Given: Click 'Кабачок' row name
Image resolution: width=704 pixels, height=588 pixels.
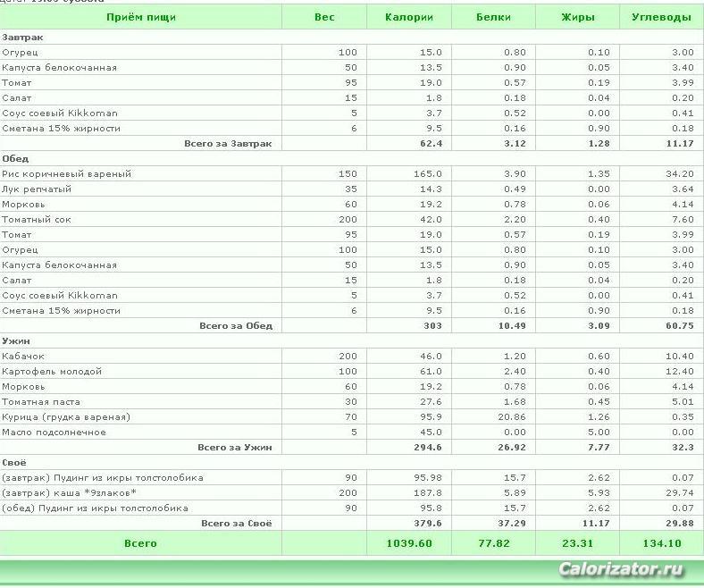Looking at the screenshot, I should 23,357.
